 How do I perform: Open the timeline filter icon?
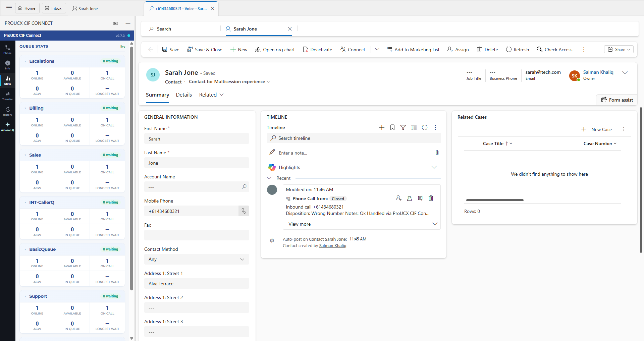coord(403,127)
